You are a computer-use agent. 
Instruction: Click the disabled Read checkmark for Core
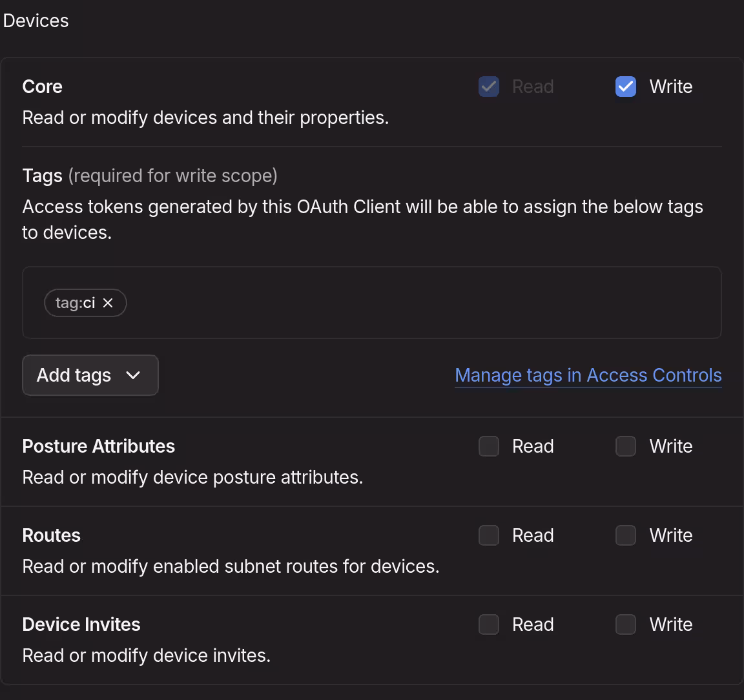click(488, 86)
